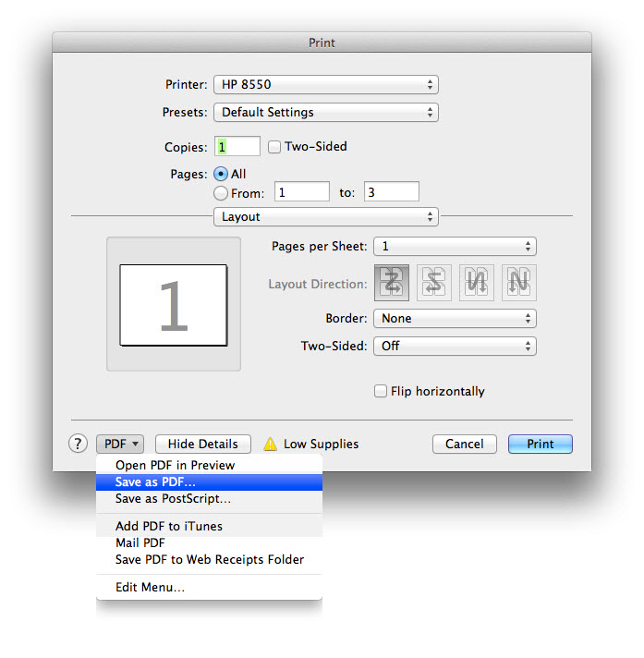
Task: Choose the From page range radio button
Action: pos(221,193)
